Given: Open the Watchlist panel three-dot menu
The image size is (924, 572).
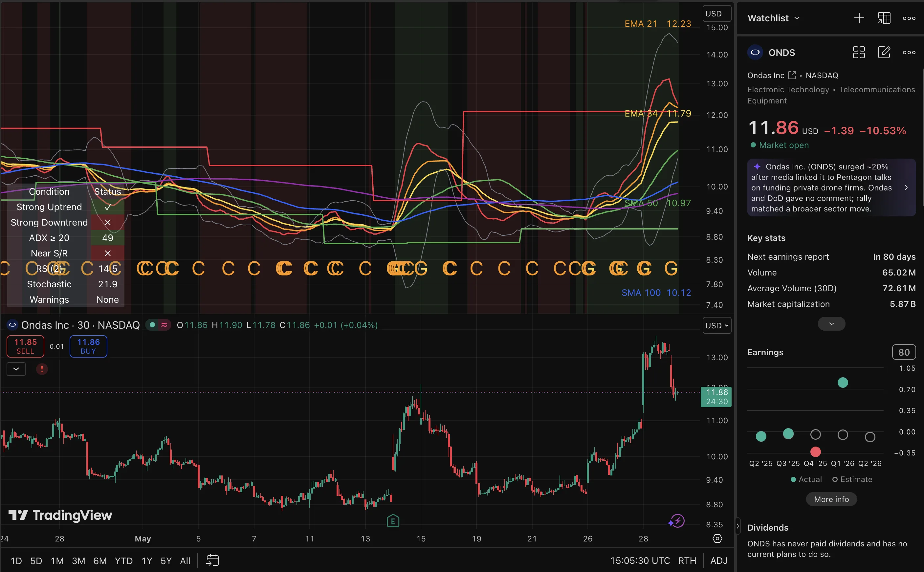Looking at the screenshot, I should [x=909, y=18].
